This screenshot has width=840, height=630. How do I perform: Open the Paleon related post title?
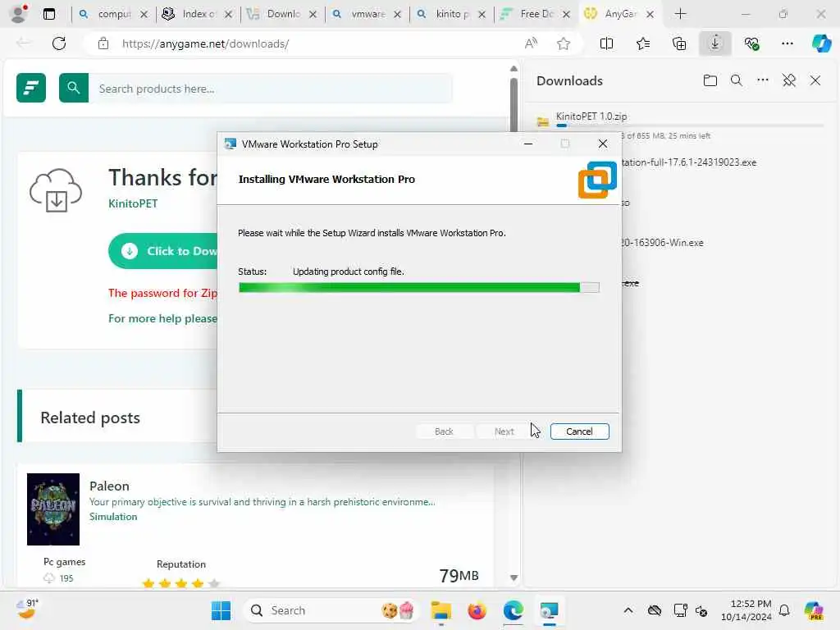click(109, 486)
